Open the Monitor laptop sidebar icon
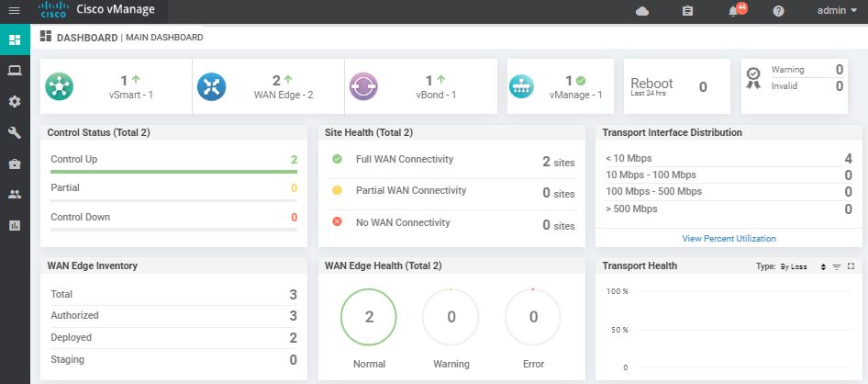 (x=15, y=70)
